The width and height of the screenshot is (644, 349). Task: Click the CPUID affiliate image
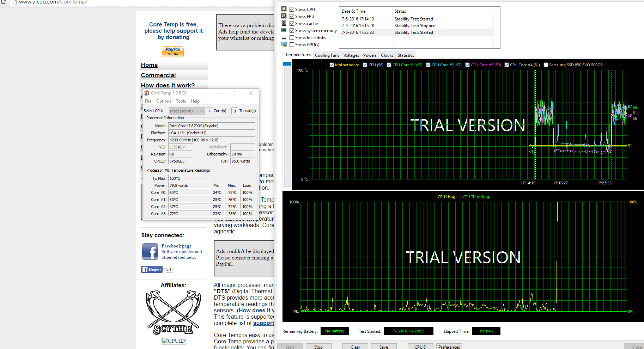174,341
